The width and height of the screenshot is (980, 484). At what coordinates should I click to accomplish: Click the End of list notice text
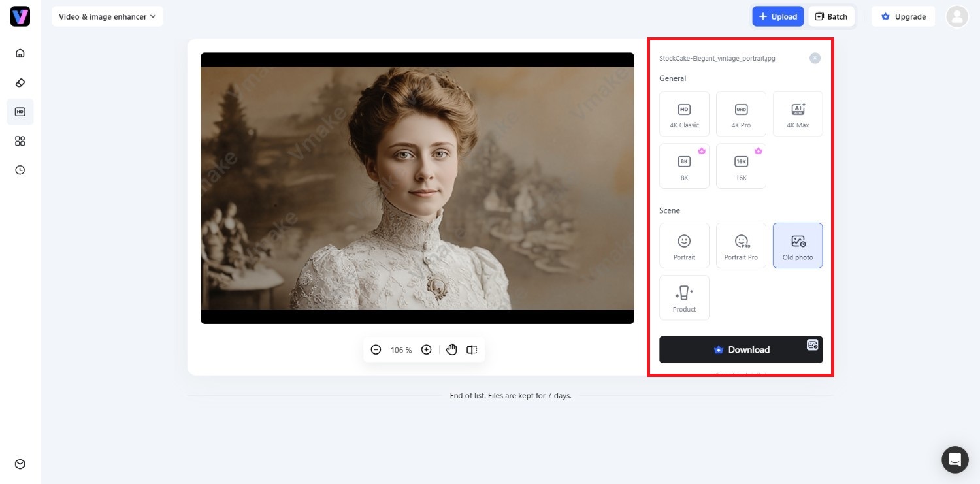(x=511, y=396)
